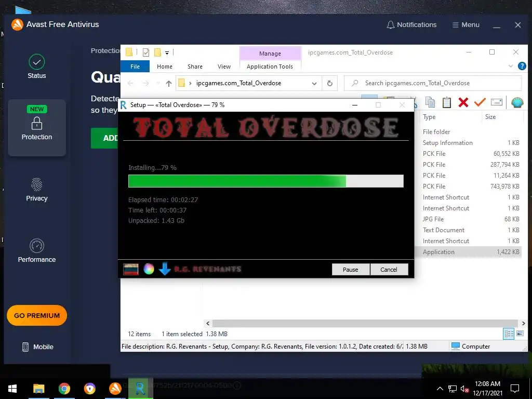Click the muted volume tray icon
This screenshot has width=532, height=399.
click(464, 389)
